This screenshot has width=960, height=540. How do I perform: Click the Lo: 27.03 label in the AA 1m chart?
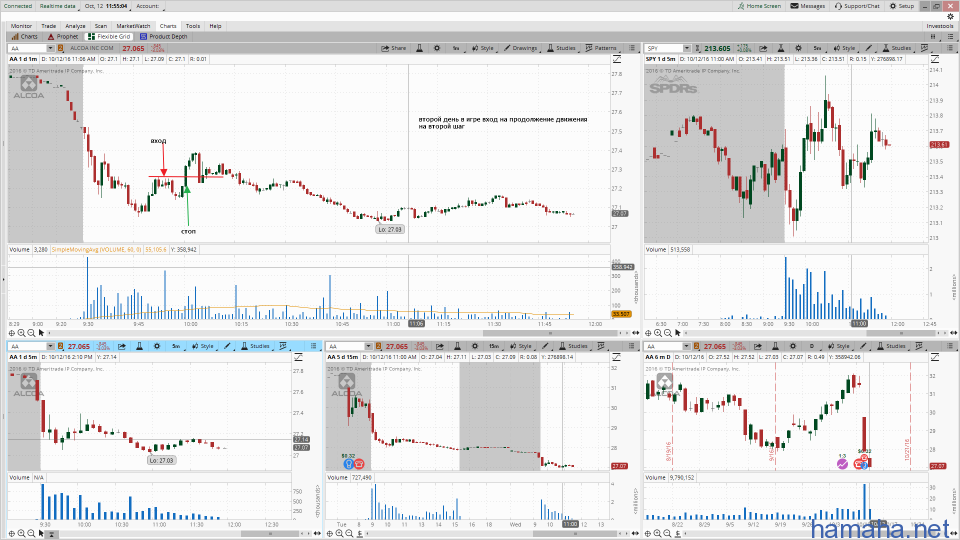[390, 230]
